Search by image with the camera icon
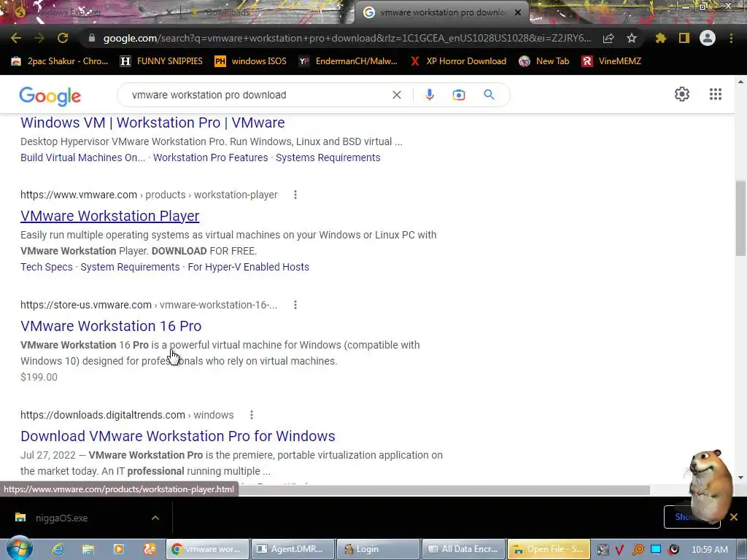747x560 pixels. click(x=459, y=95)
